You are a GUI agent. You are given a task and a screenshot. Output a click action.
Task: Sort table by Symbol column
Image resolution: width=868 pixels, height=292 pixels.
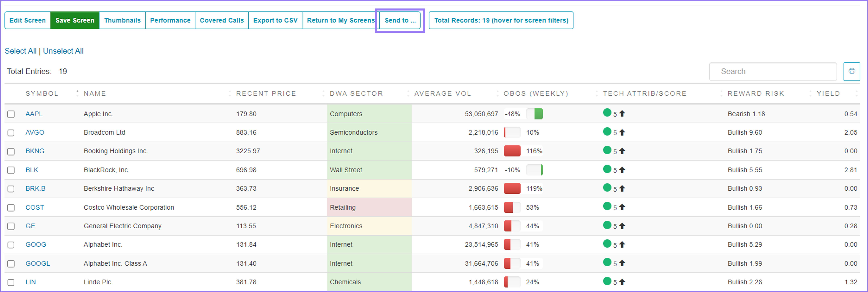coord(42,93)
